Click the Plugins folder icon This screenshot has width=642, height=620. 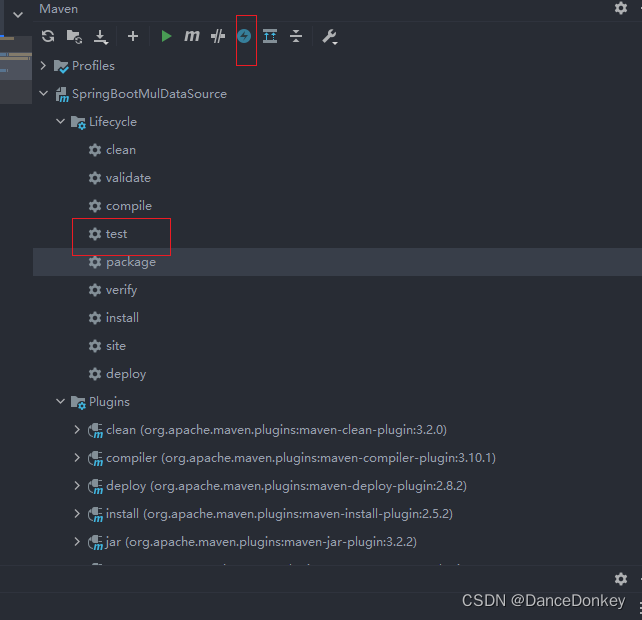(x=78, y=403)
